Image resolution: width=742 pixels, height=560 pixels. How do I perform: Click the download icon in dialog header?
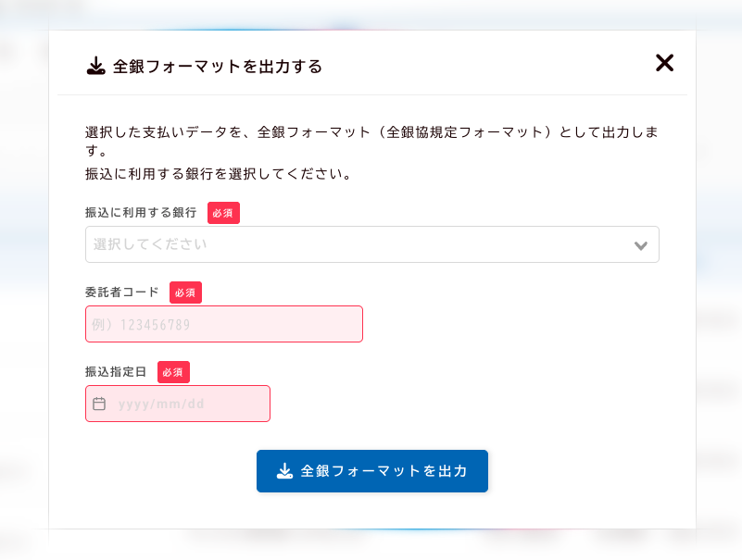(95, 66)
